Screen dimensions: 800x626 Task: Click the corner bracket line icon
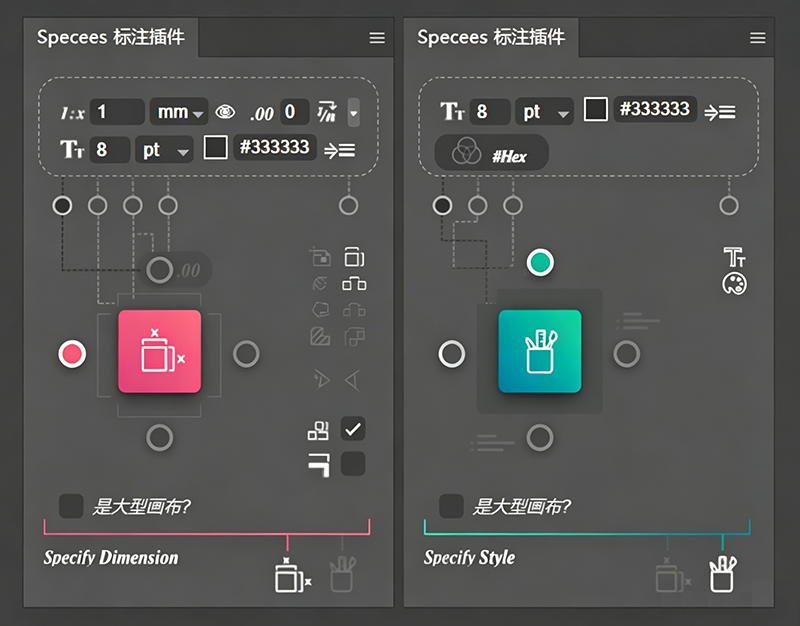pos(319,465)
